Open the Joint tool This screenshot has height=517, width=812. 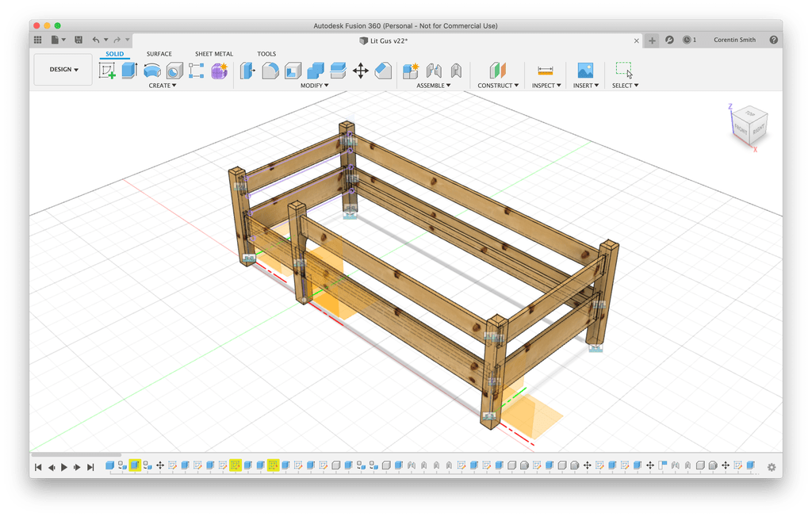434,71
